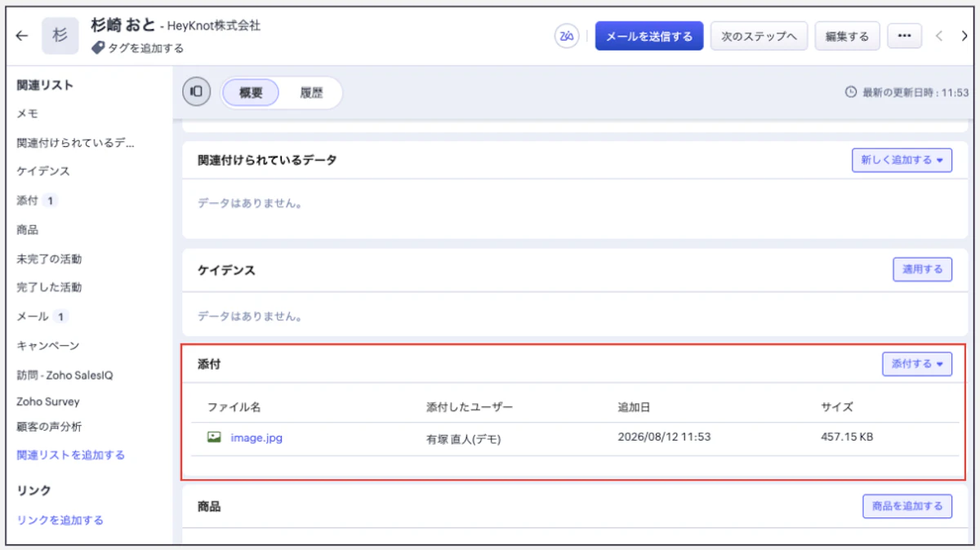Select キャンペーン in sidebar

(x=48, y=345)
